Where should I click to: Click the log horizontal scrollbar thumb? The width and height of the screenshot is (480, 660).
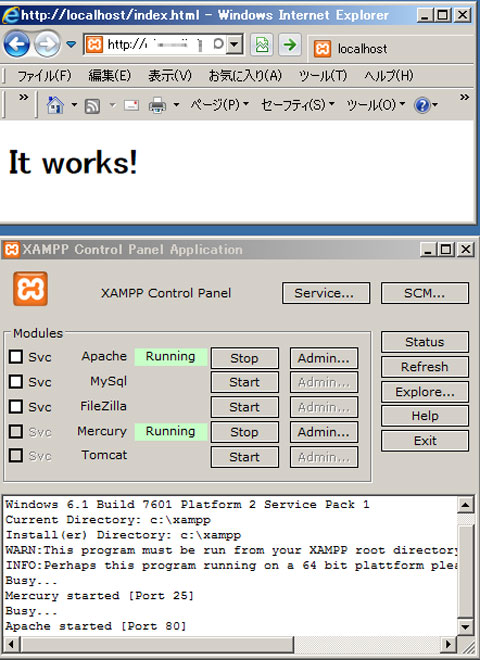click(x=157, y=644)
